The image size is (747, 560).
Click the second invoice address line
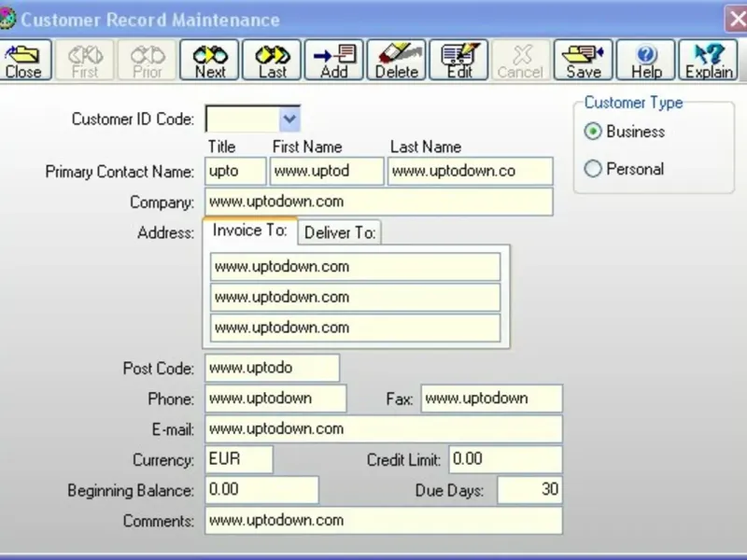[x=356, y=297]
